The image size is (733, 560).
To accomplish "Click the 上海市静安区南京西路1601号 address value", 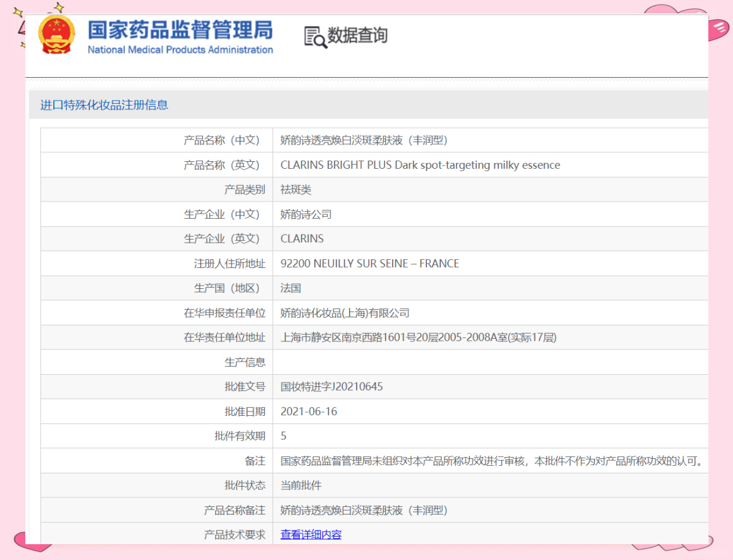I will pyautogui.click(x=419, y=338).
